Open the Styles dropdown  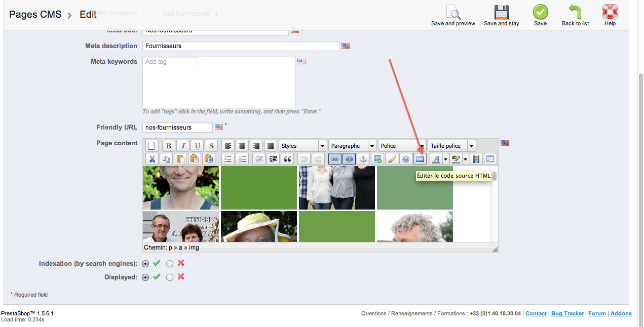(302, 146)
